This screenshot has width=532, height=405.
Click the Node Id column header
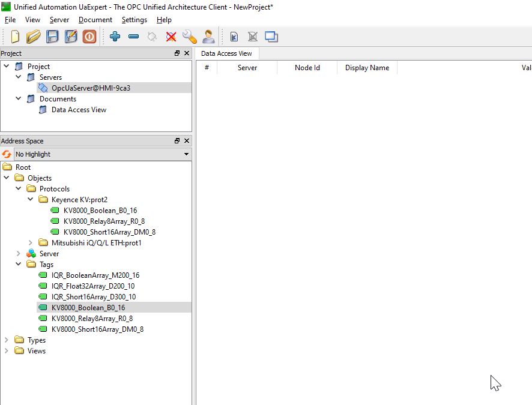pyautogui.click(x=307, y=68)
